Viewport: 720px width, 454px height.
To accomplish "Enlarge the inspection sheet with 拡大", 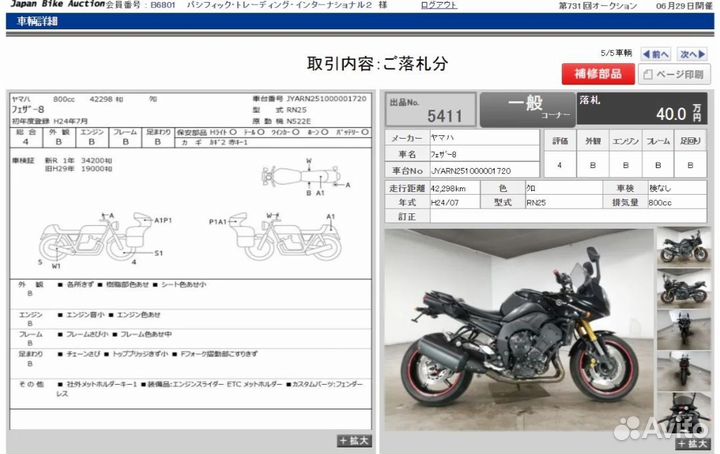I will [354, 440].
